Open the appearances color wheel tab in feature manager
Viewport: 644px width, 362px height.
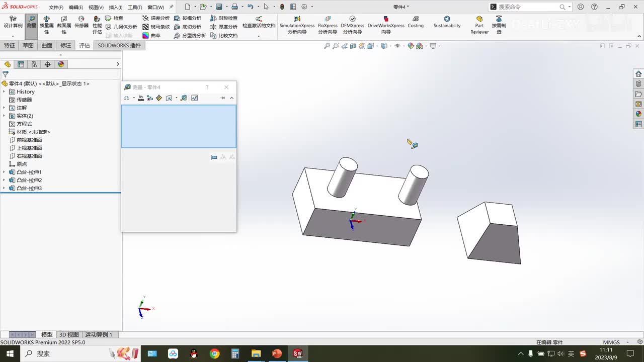point(61,64)
